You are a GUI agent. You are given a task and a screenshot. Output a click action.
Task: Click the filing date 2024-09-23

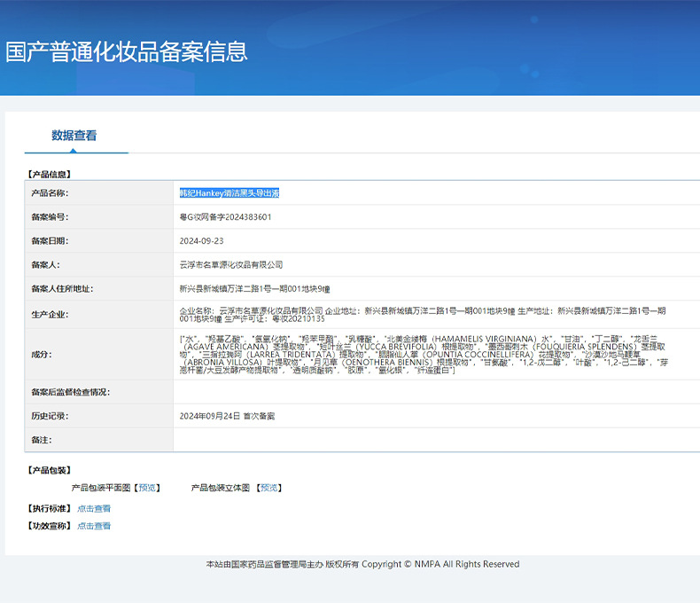[201, 241]
